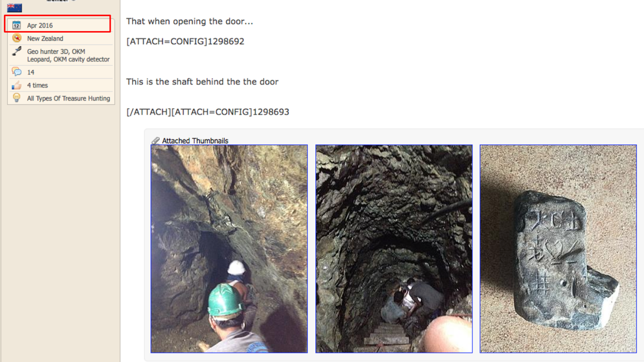
Task: Click the light bulb interests icon
Action: pos(17,98)
